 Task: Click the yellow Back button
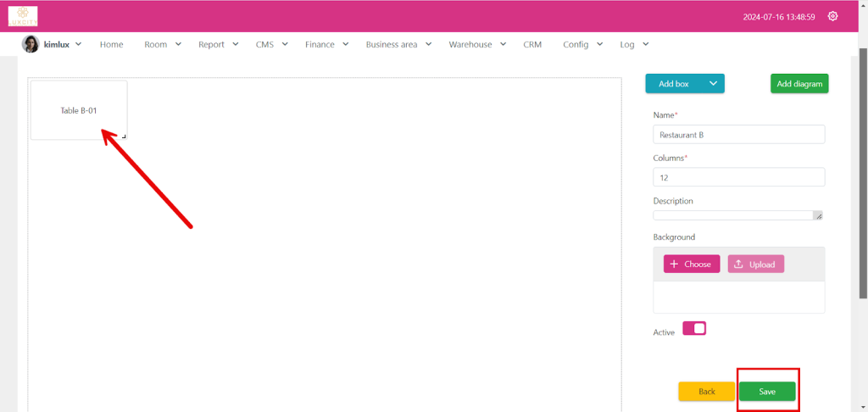click(706, 392)
